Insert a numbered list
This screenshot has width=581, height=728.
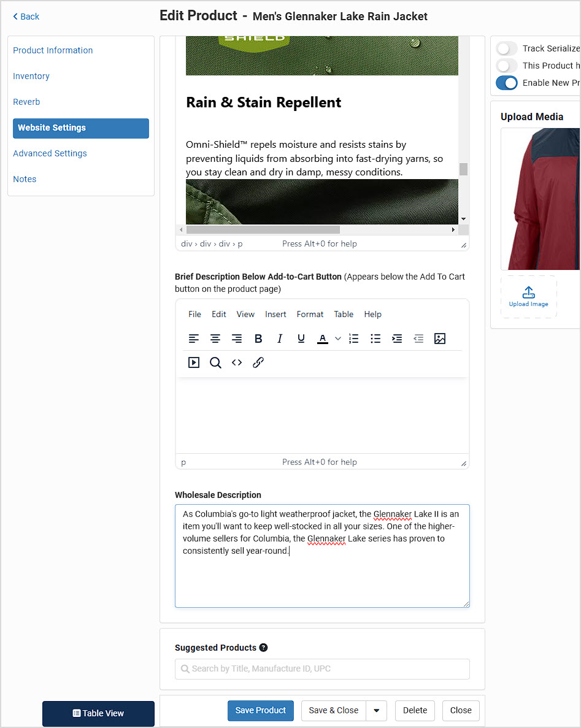(354, 339)
